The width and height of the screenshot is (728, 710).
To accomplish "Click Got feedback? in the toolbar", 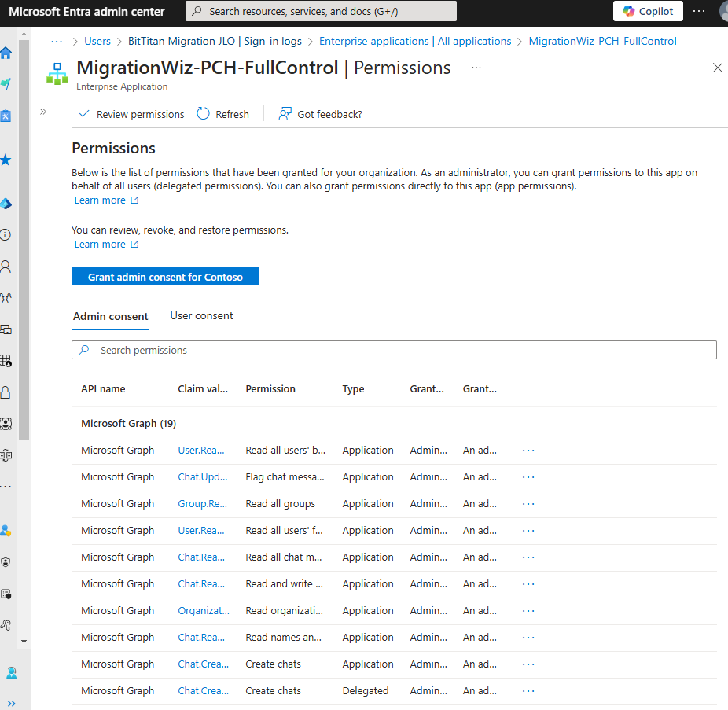I will [320, 114].
